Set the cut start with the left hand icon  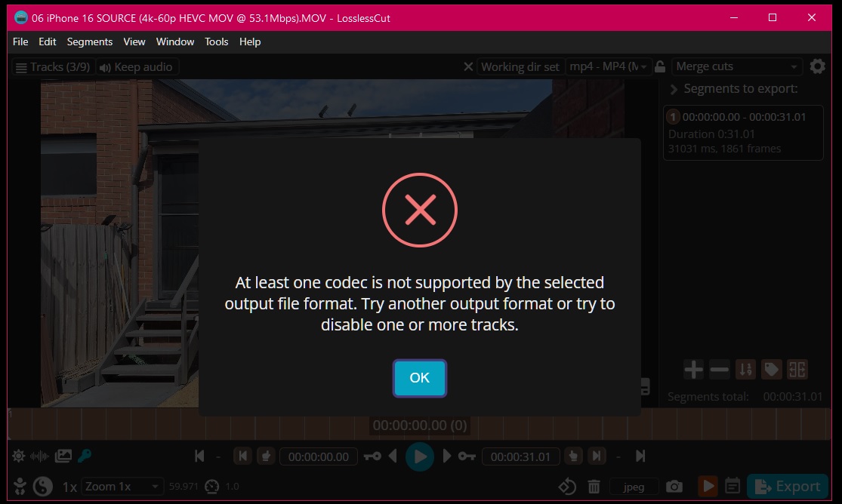tap(266, 456)
